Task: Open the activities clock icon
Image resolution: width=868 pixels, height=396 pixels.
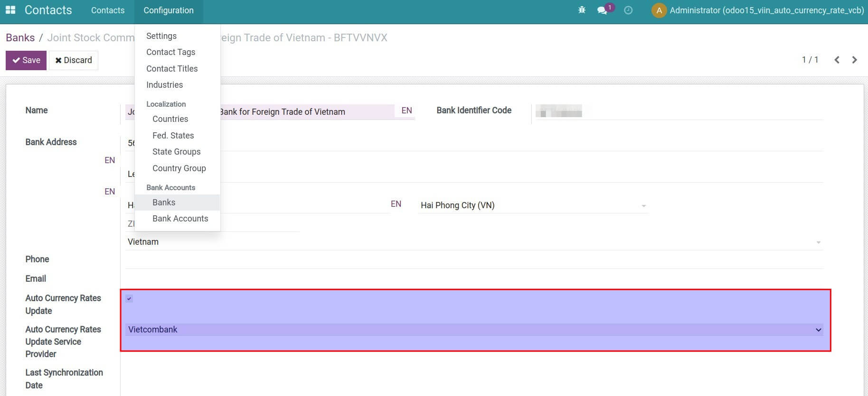Action: [628, 10]
